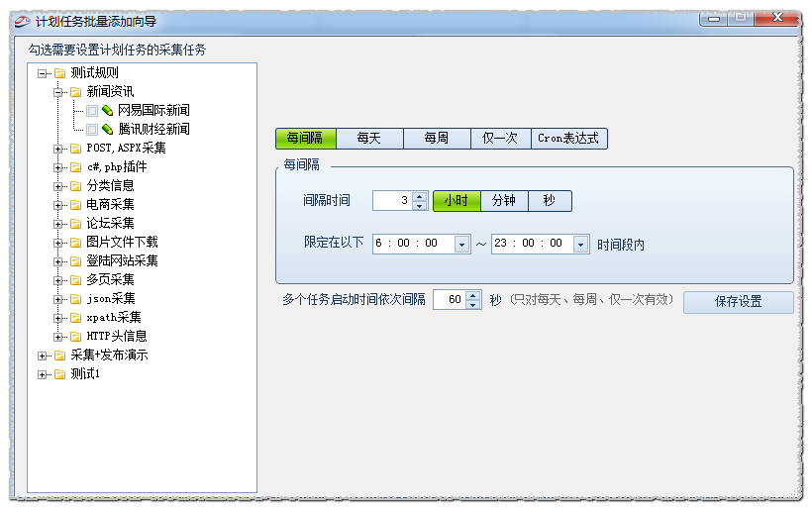Screen dimensions: 812x510
Task: Open the end time 23:00:00 dropdown
Action: [x=580, y=244]
